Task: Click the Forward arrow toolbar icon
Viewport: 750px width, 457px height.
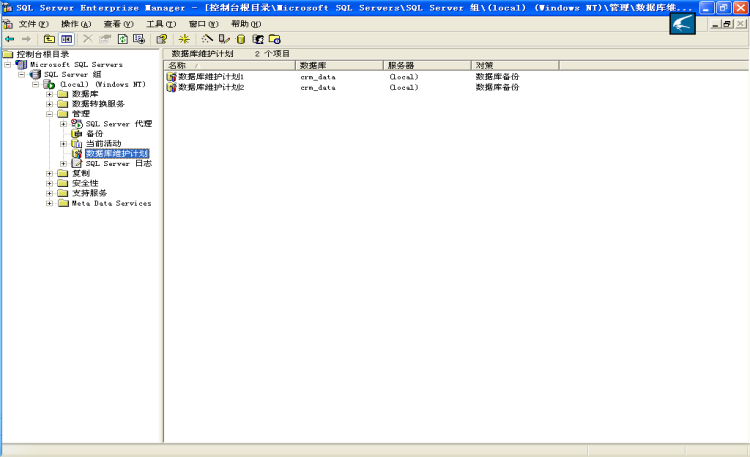Action: 26,39
